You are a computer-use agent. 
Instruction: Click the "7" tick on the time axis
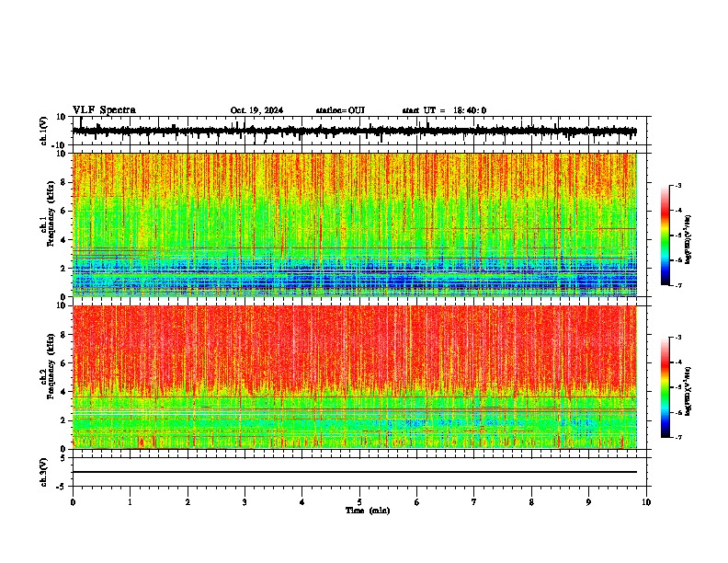click(474, 502)
